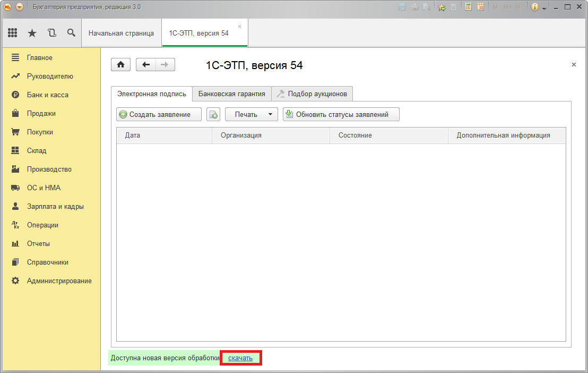Switch to Банковская гарантия tab
The image size is (588, 373).
point(231,94)
